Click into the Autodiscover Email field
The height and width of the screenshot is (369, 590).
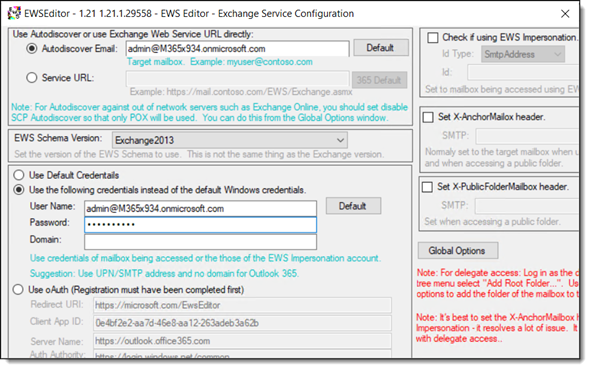pos(237,49)
